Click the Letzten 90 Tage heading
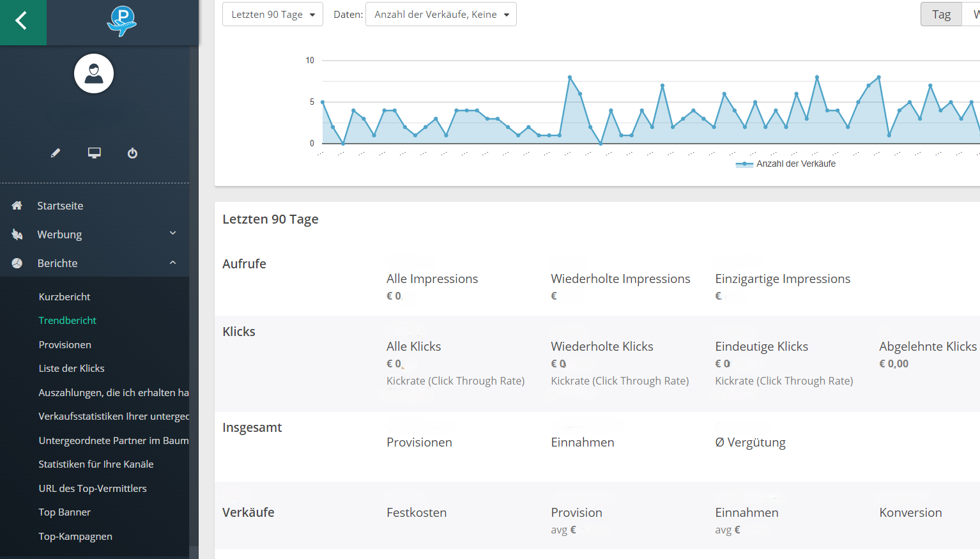Viewport: 980px width, 559px height. pos(270,219)
